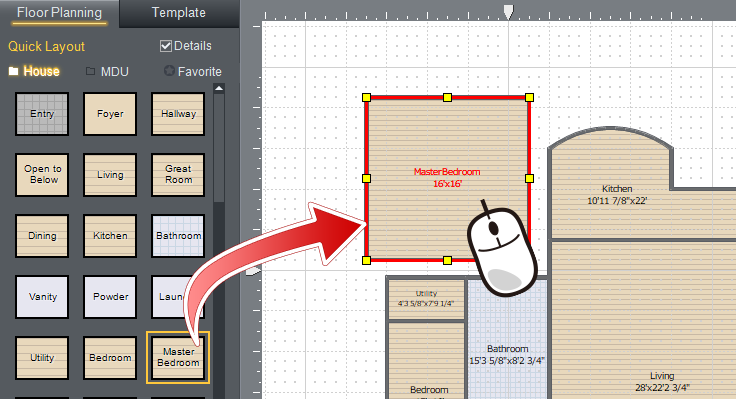The height and width of the screenshot is (400, 736).
Task: Show the Favorite layouts category
Action: pyautogui.click(x=192, y=72)
